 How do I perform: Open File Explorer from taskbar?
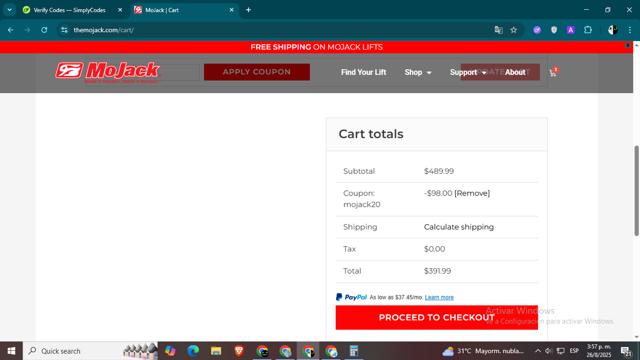[216, 351]
